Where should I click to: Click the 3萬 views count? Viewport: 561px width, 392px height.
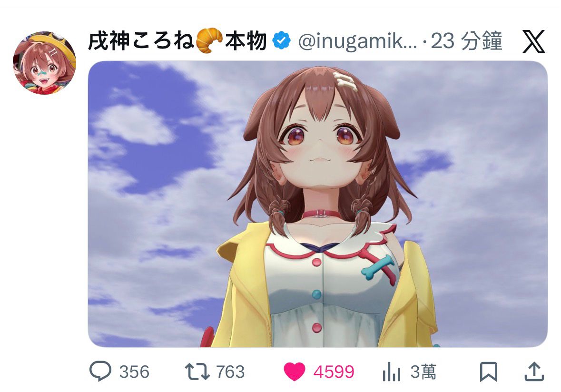tap(423, 372)
